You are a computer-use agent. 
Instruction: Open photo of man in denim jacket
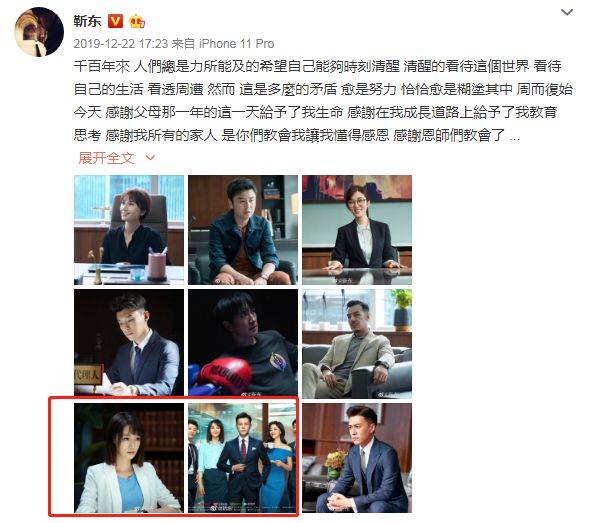(243, 230)
